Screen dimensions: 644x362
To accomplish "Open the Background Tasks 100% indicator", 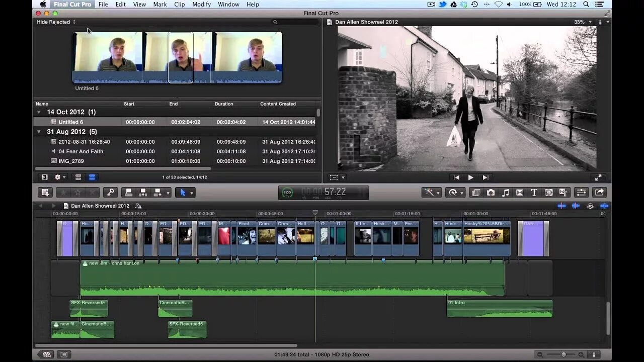I will (x=287, y=193).
